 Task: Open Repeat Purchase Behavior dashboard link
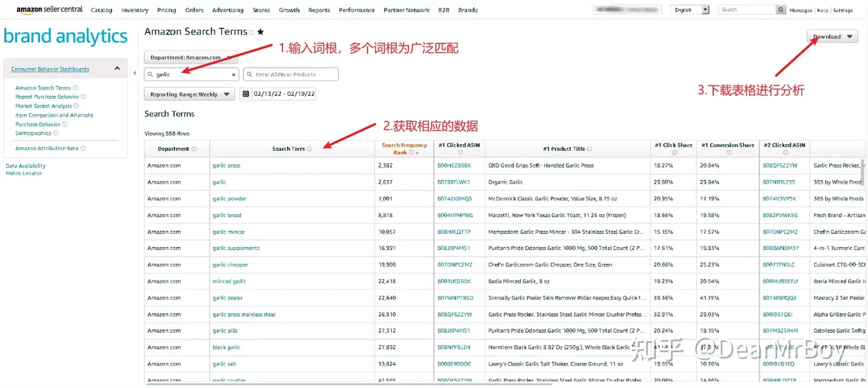point(47,97)
